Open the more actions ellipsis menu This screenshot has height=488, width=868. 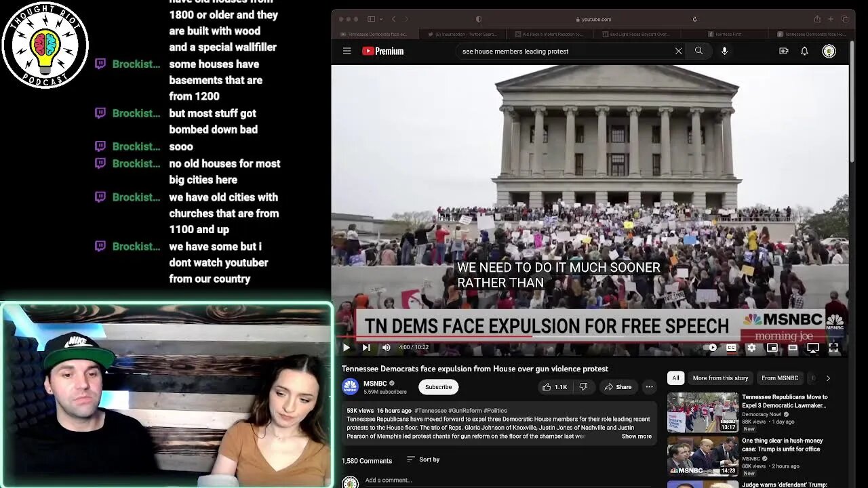649,387
